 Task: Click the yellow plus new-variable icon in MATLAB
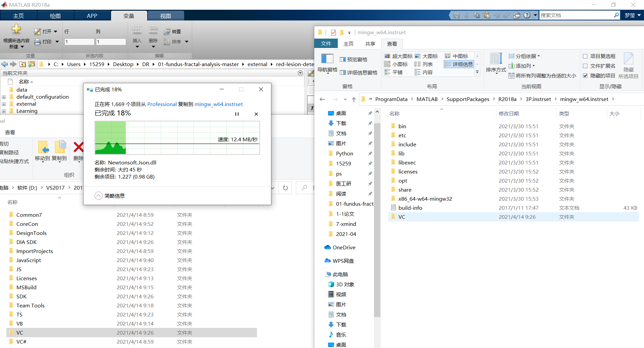(x=16, y=29)
